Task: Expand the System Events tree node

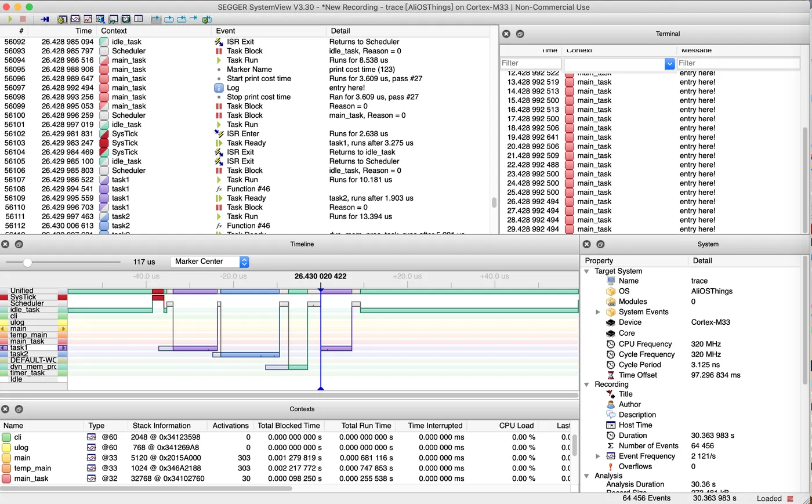Action: click(598, 312)
